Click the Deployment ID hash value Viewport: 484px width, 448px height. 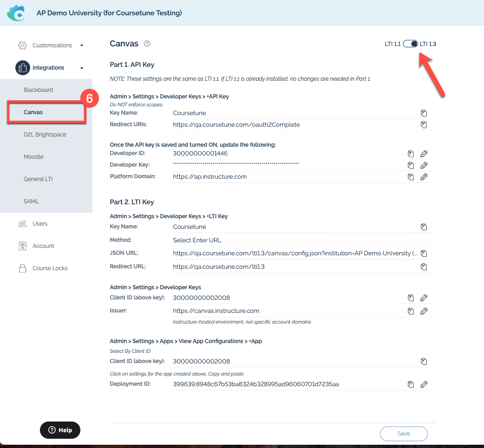(255, 384)
